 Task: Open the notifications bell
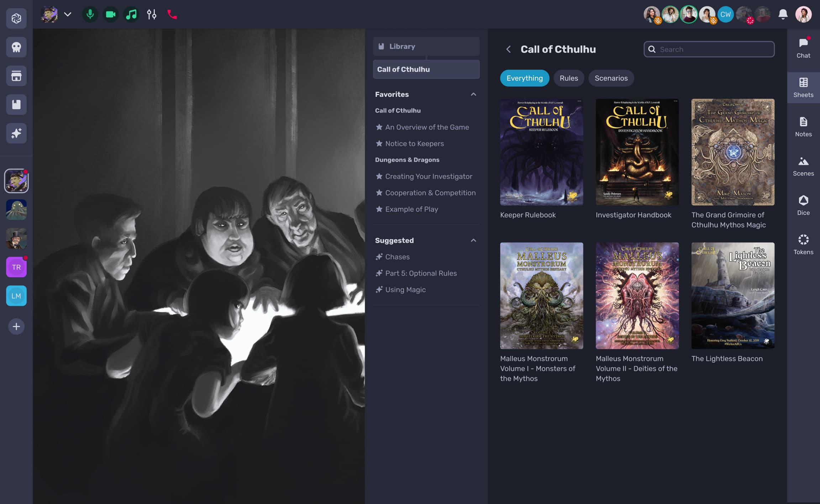click(783, 15)
